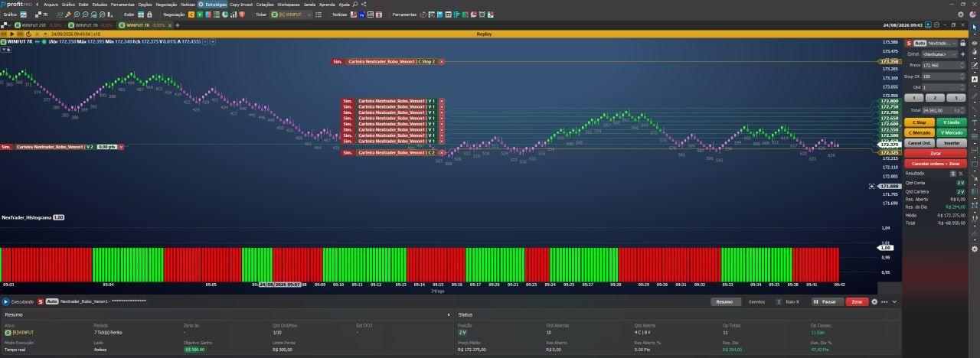Open the Ticker WINFUT dropdown
Image resolution: width=980 pixels, height=358 pixels.
point(292,15)
